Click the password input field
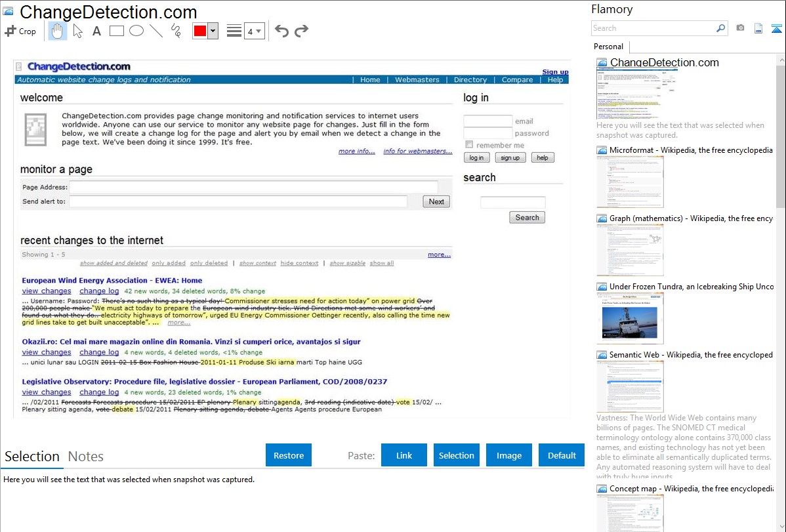The width and height of the screenshot is (786, 532). point(487,133)
